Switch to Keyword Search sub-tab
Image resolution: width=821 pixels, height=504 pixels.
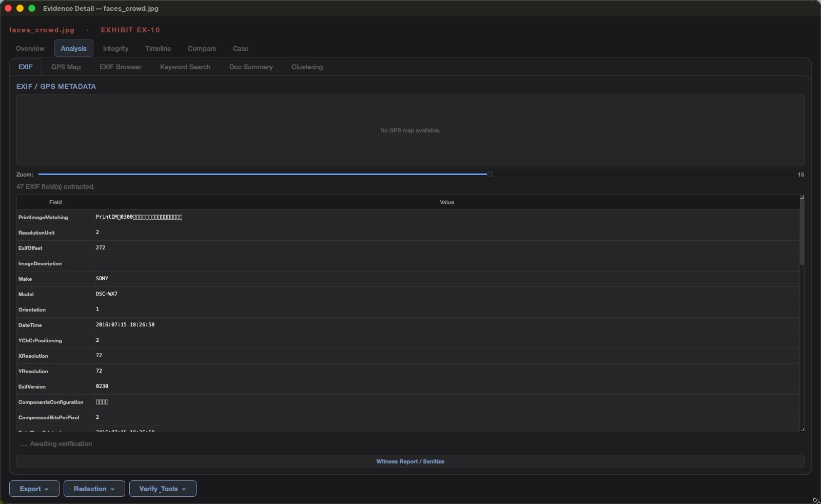(x=185, y=67)
